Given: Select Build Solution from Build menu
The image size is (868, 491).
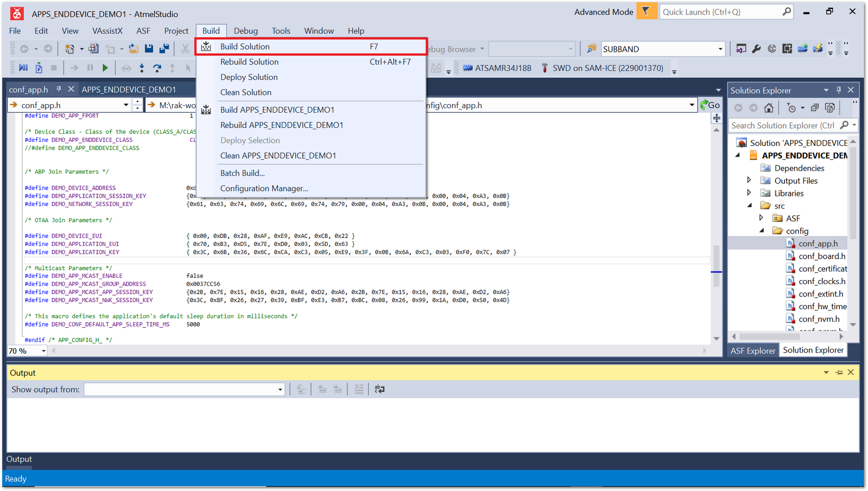Looking at the screenshot, I should (311, 46).
